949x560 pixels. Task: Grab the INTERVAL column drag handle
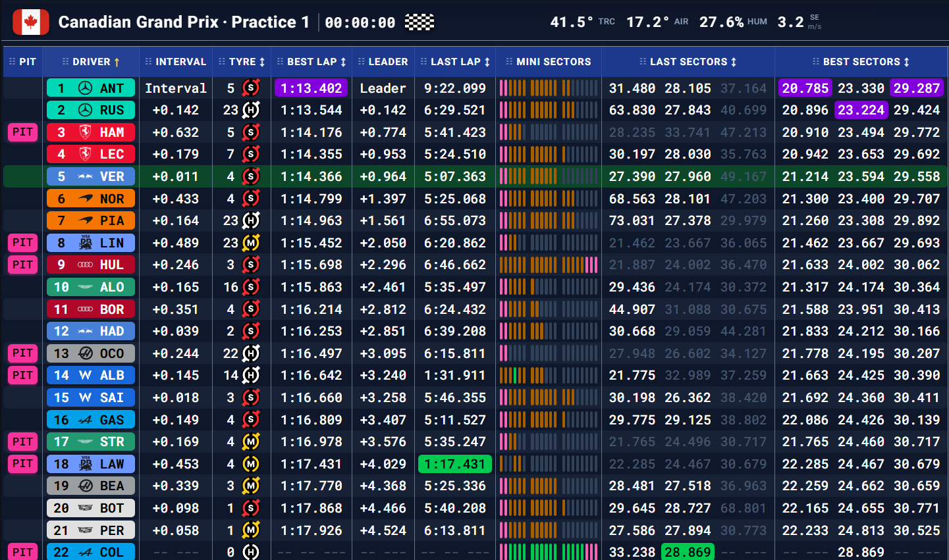click(148, 62)
